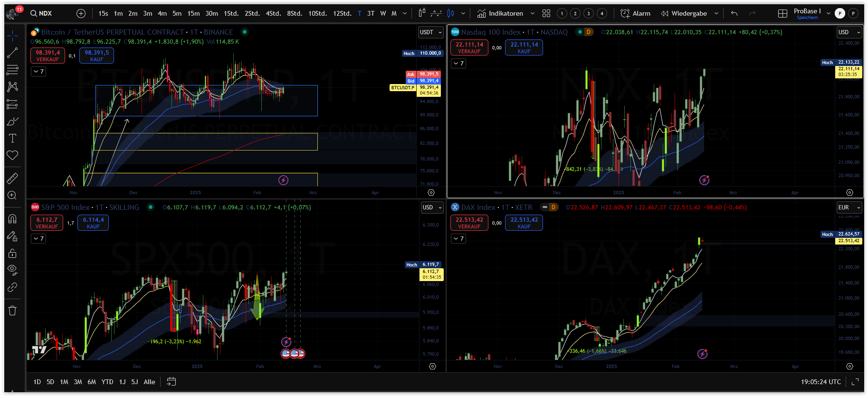Viewport: 868px width, 396px height.
Task: Collapse the indicator legend '7' on Bitcoin chart
Action: pyautogui.click(x=38, y=72)
